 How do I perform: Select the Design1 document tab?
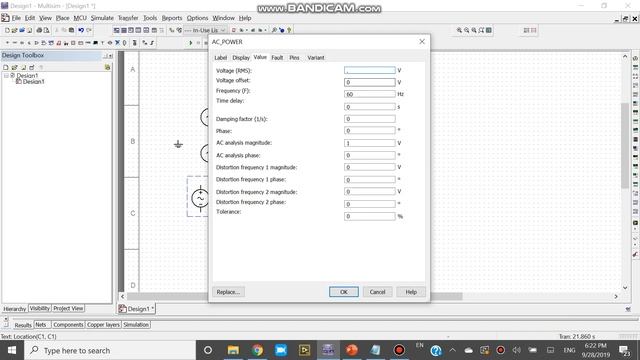click(x=136, y=309)
